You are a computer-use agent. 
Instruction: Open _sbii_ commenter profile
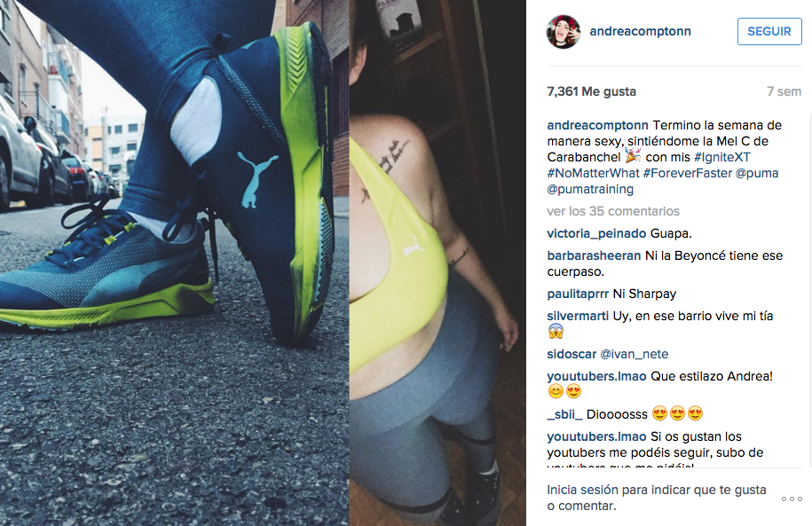pos(565,414)
